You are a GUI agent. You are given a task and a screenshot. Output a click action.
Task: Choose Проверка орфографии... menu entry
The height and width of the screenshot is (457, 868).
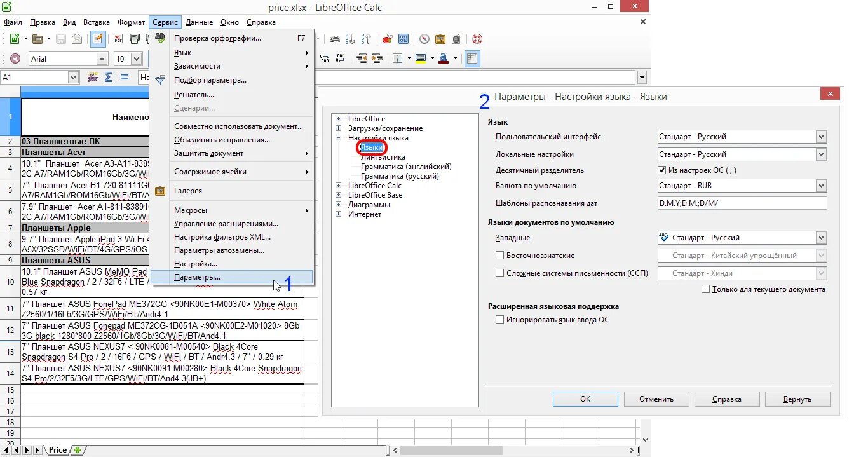click(233, 38)
